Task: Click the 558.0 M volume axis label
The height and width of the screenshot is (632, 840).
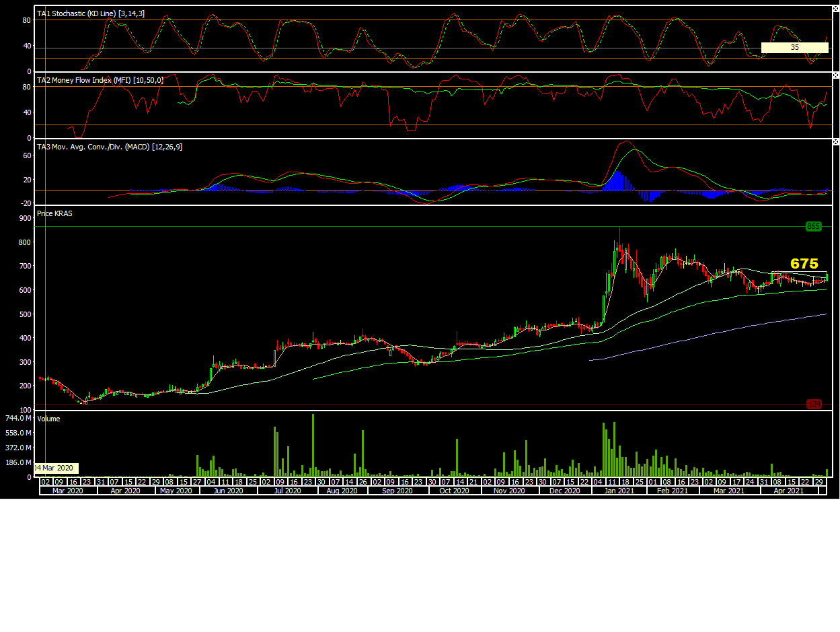Action: point(17,433)
